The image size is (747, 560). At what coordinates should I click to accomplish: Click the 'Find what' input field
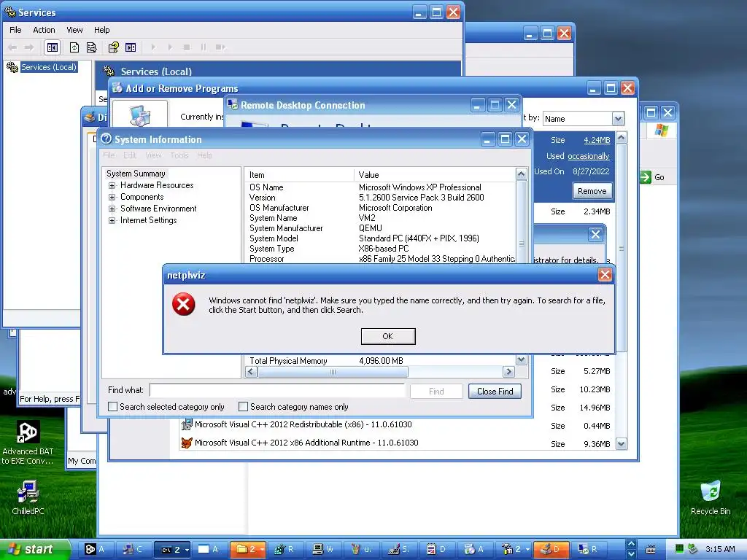coord(276,391)
